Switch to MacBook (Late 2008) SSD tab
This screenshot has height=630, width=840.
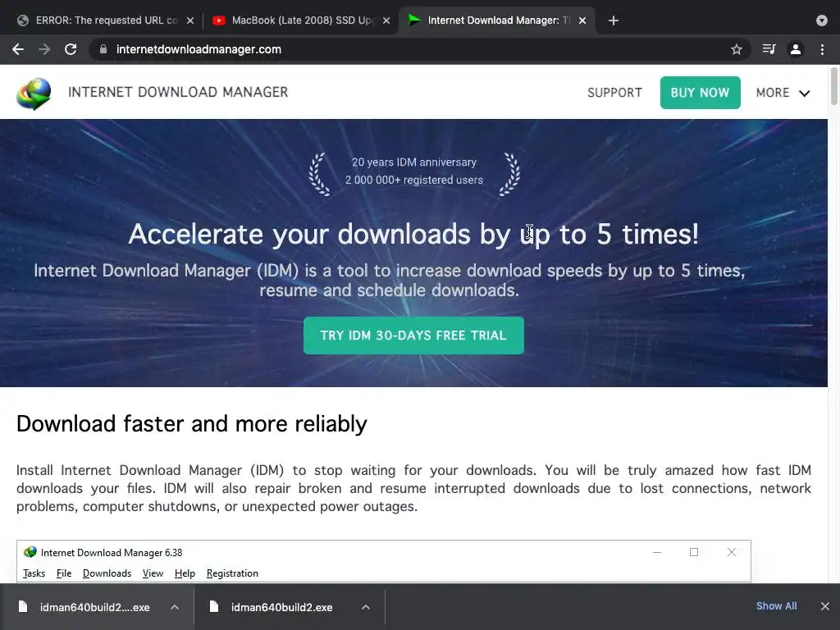click(x=301, y=21)
